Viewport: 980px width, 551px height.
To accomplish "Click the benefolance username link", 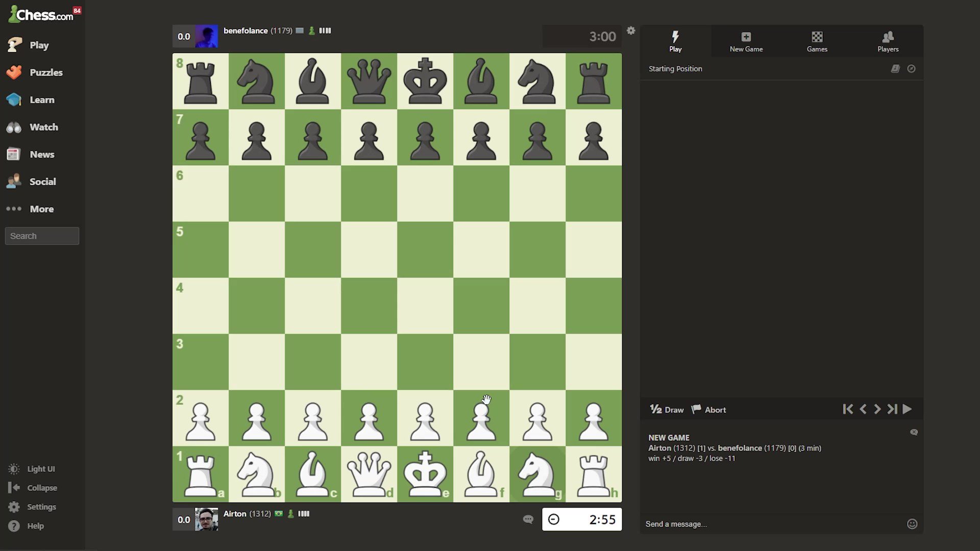I will click(x=246, y=31).
